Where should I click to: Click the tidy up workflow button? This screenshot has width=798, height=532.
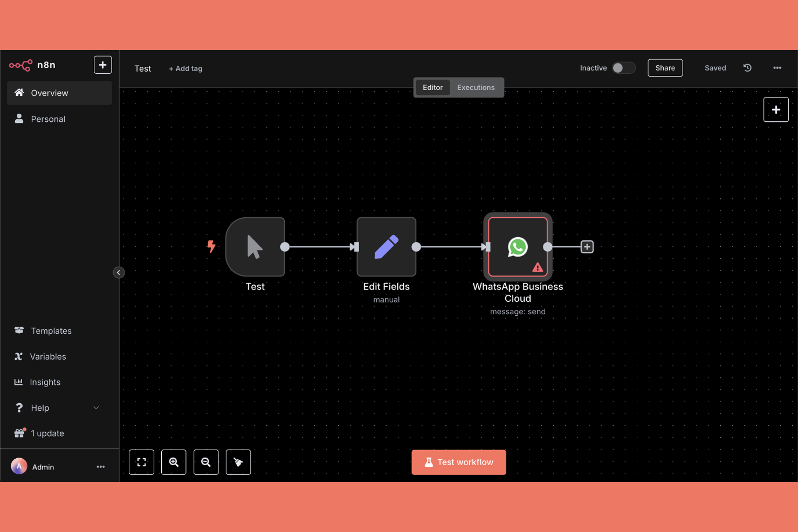click(238, 462)
